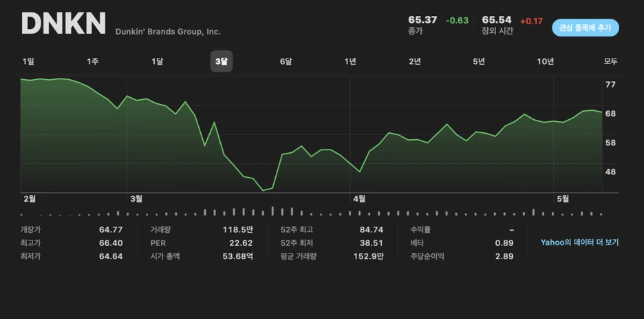Select the 1일 time range tab
The width and height of the screenshot is (644, 319).
pyautogui.click(x=28, y=61)
